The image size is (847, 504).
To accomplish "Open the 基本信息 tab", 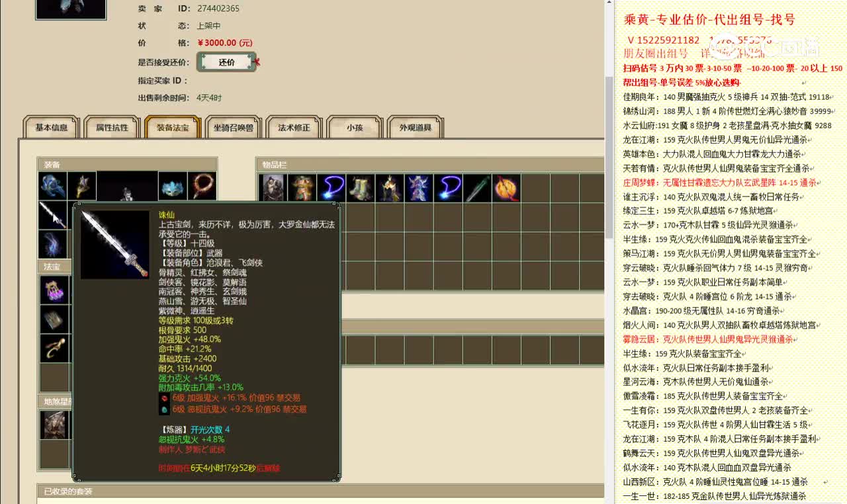I will (x=52, y=127).
